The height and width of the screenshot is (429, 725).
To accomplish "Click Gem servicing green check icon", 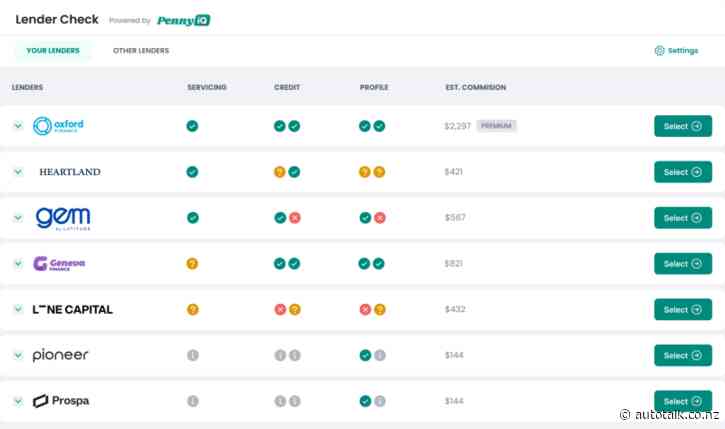I will (x=193, y=218).
